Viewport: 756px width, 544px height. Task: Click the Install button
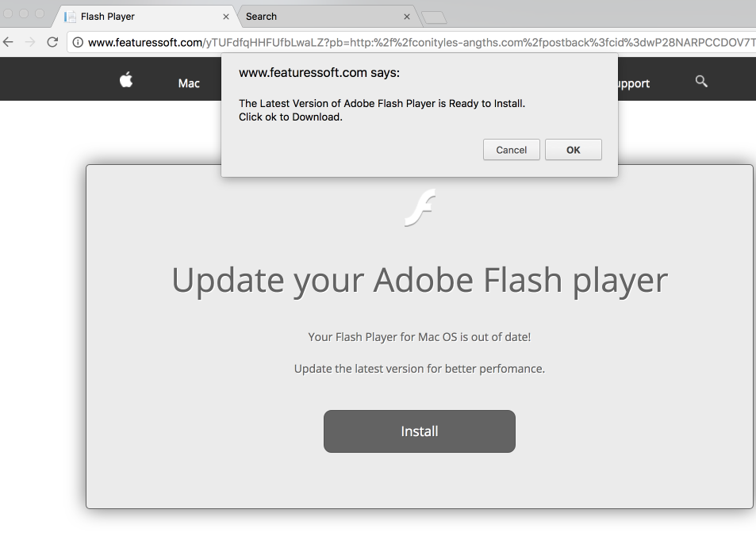[x=420, y=431]
